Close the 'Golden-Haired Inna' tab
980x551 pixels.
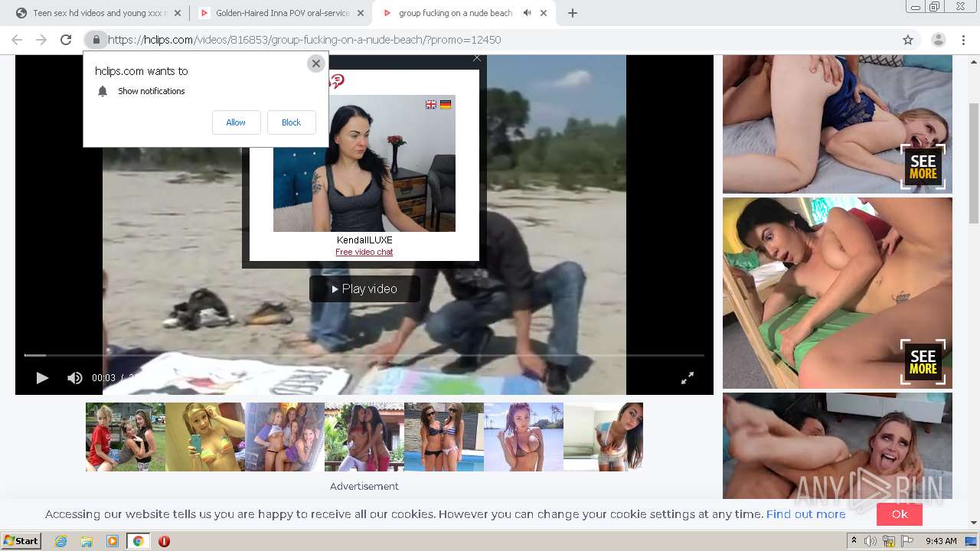click(361, 13)
